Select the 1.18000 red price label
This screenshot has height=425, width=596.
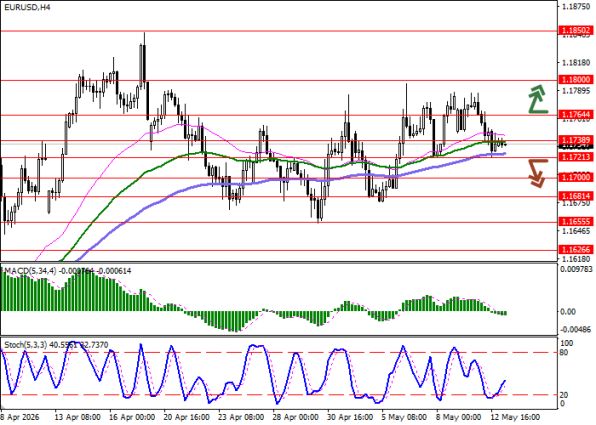tap(576, 79)
